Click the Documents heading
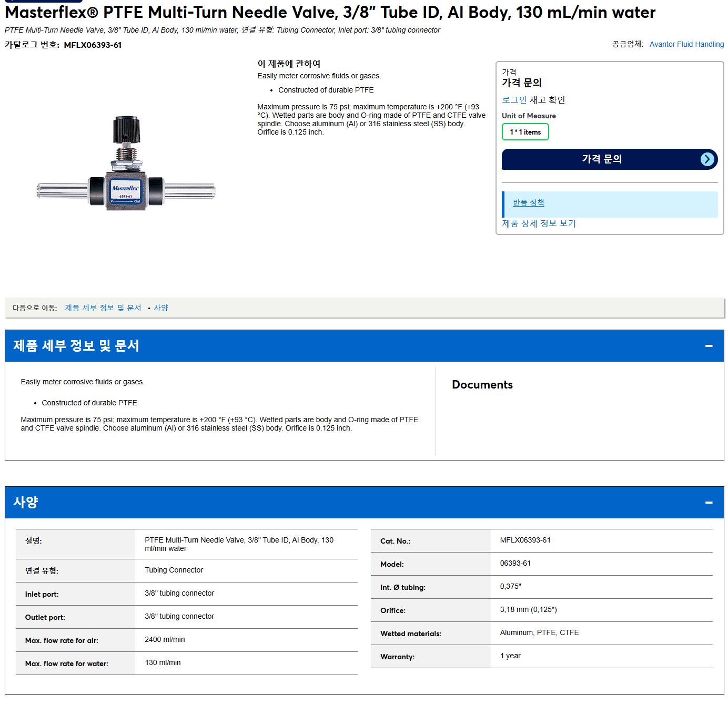 (x=482, y=385)
